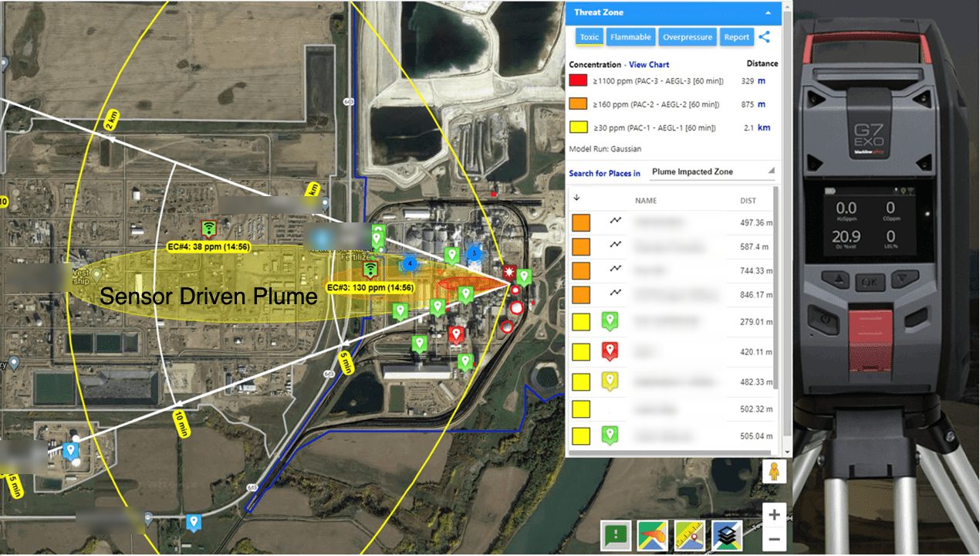Click yellow pin in 482.33 m row
Screen dimensions: 980x556
click(x=610, y=381)
